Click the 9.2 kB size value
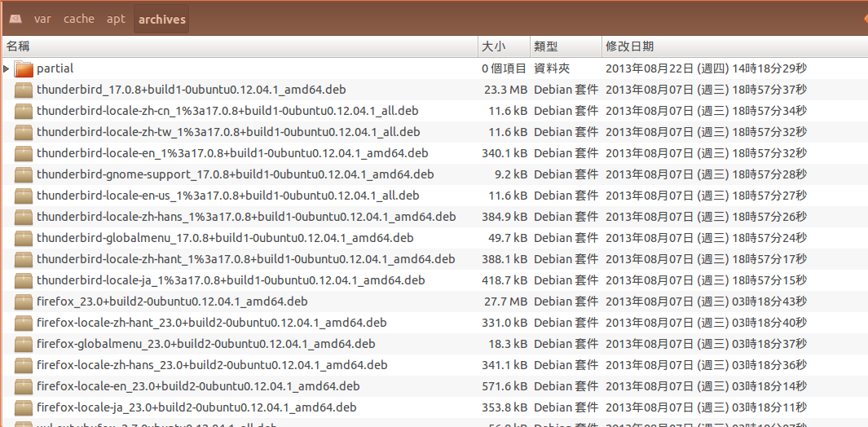 coord(510,174)
